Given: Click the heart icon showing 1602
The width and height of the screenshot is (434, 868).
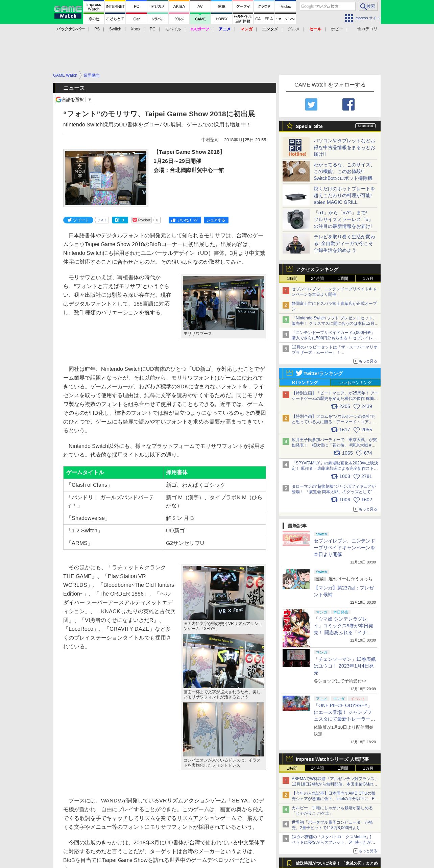Looking at the screenshot, I should pos(356,500).
